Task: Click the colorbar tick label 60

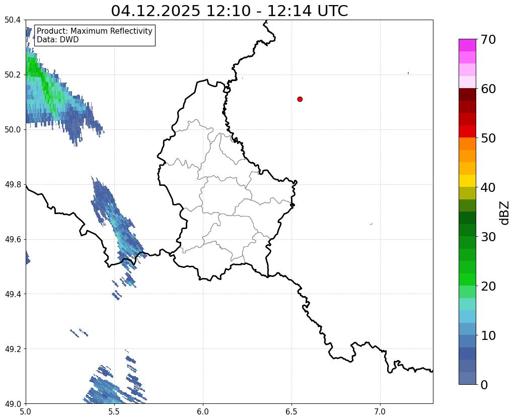Action: coord(488,89)
